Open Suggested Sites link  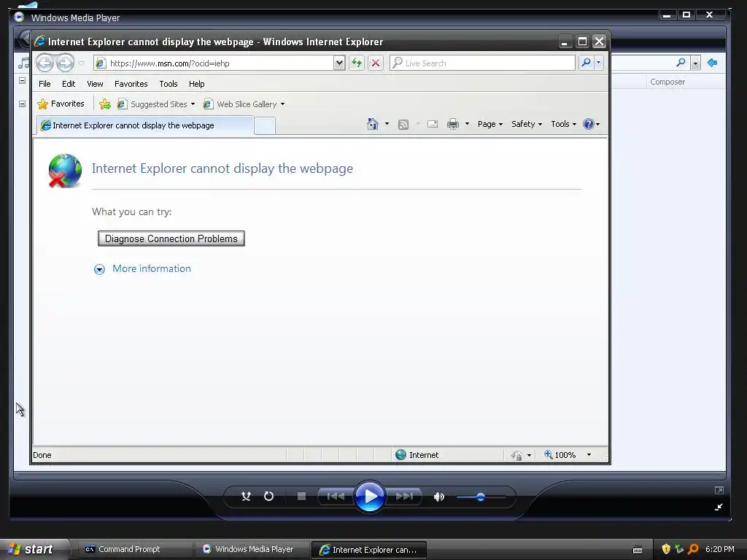click(156, 104)
